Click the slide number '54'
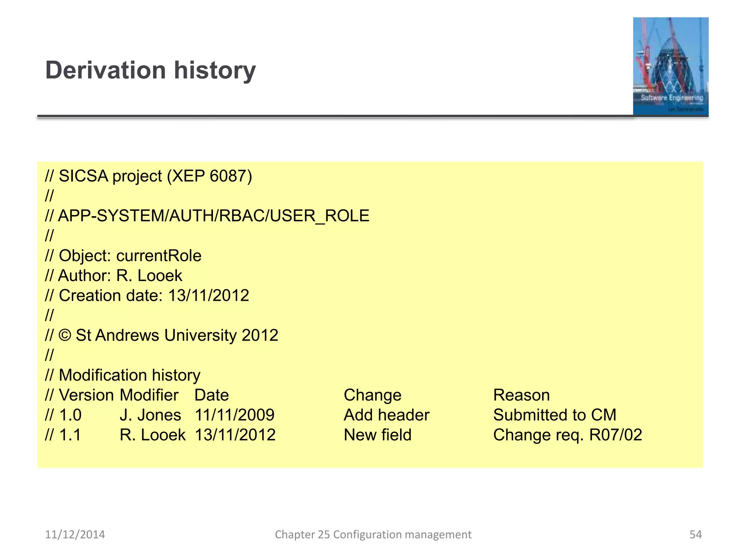This screenshot has height=560, width=747. click(696, 535)
